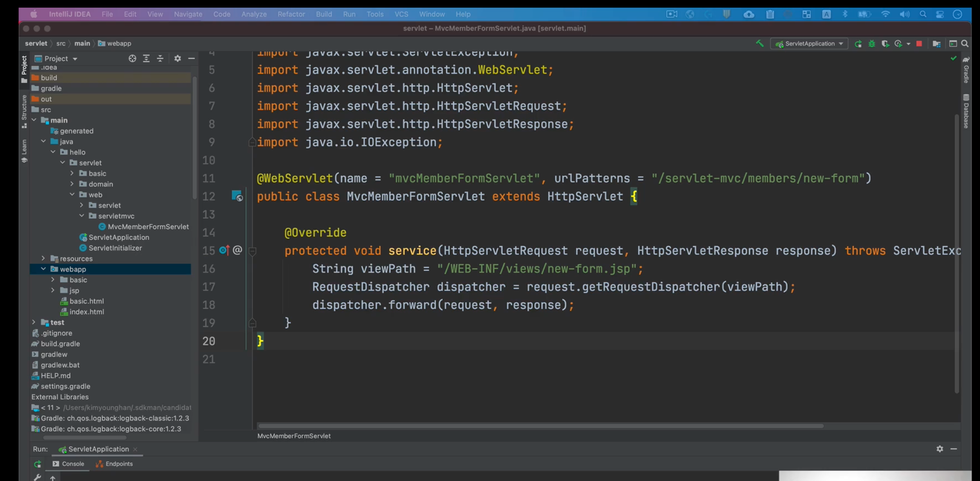
Task: Click the servlet breadcrumb in navigation bar
Action: tap(36, 43)
